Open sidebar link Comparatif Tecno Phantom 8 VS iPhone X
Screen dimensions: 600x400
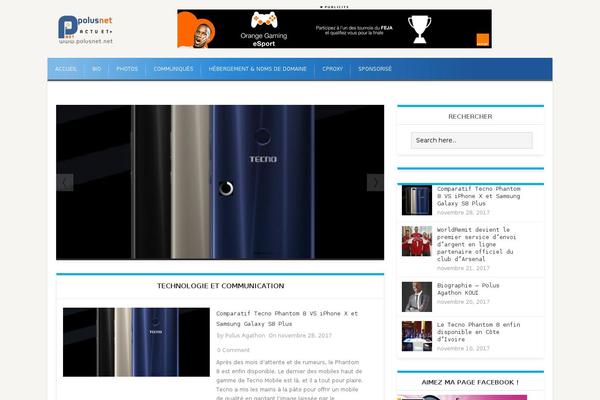478,196
